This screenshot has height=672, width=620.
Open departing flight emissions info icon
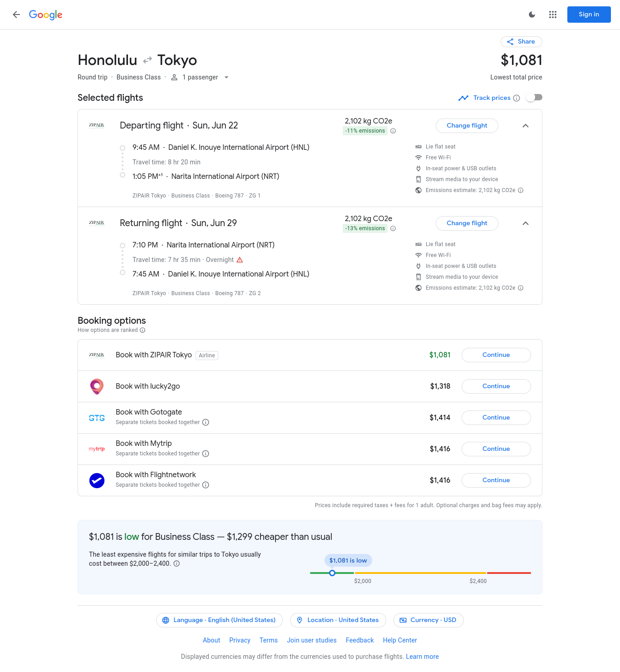[393, 131]
